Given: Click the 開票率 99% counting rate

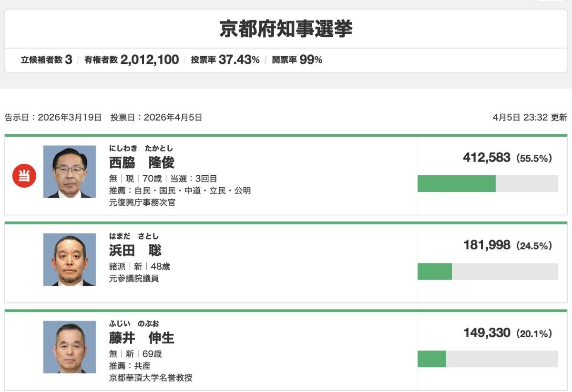Looking at the screenshot, I should click(297, 60).
